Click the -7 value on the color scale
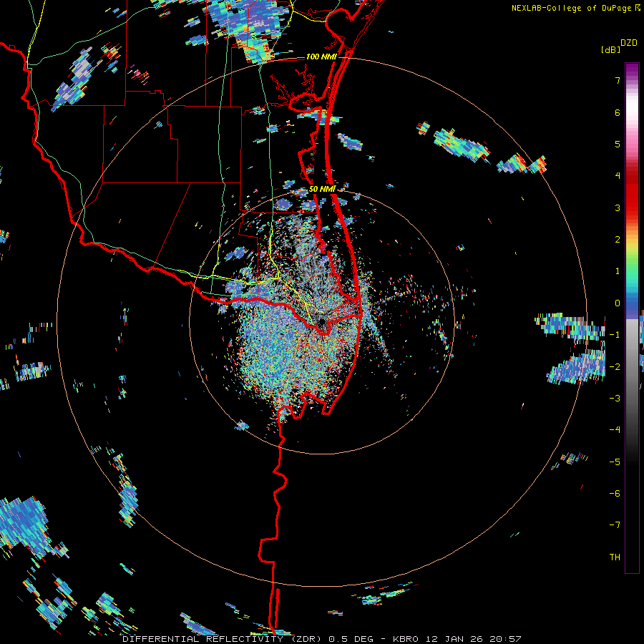Image resolution: width=644 pixels, height=644 pixels. (615, 525)
